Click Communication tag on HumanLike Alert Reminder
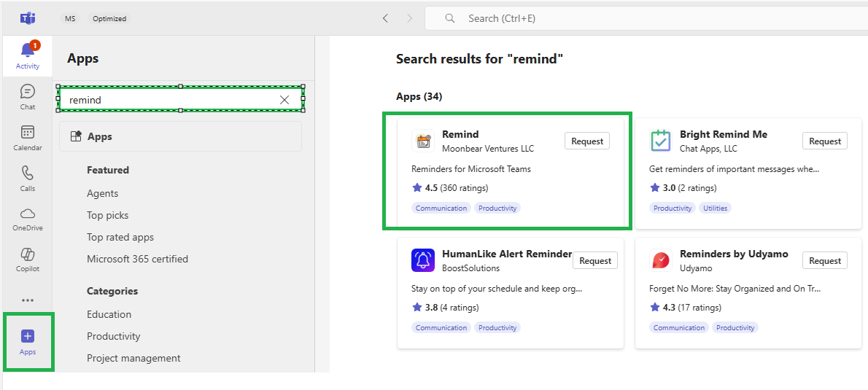 click(x=441, y=327)
